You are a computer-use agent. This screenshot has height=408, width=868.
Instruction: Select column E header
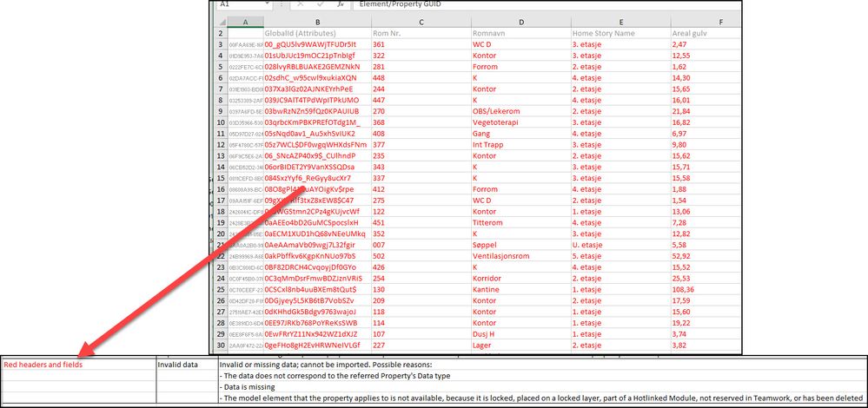pos(620,21)
